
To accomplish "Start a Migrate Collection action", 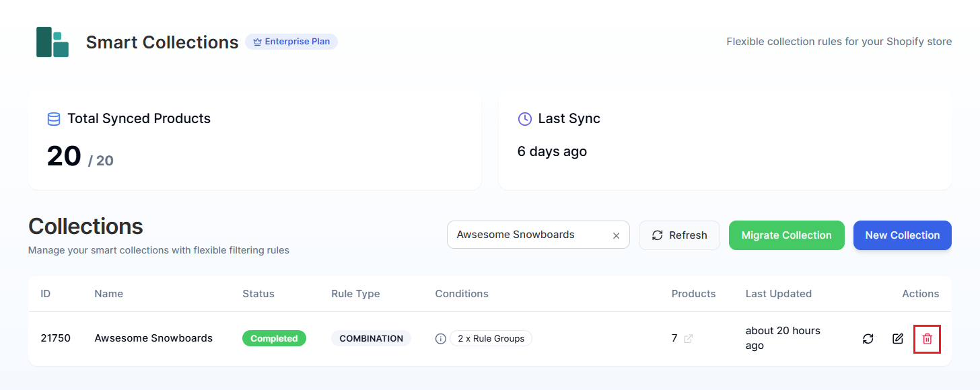I will [786, 235].
